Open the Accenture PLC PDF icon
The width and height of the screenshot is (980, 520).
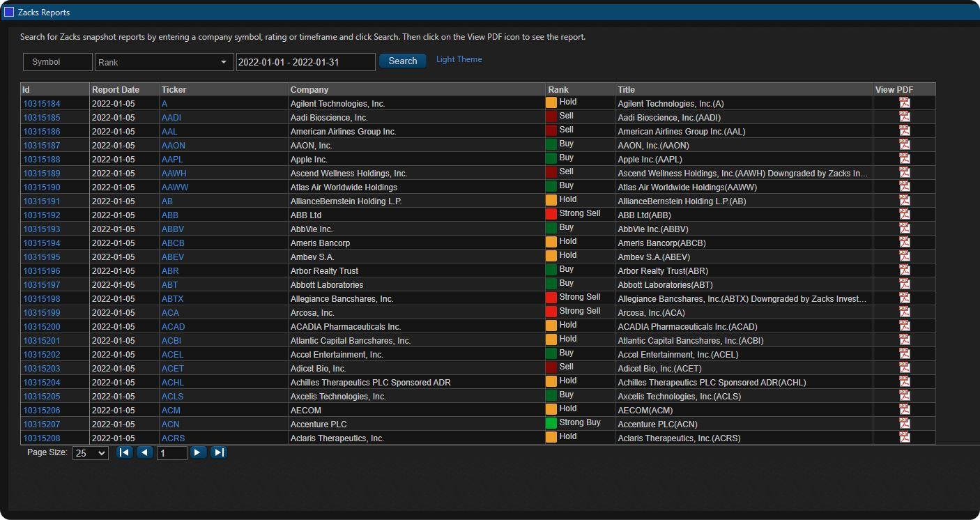coord(904,424)
